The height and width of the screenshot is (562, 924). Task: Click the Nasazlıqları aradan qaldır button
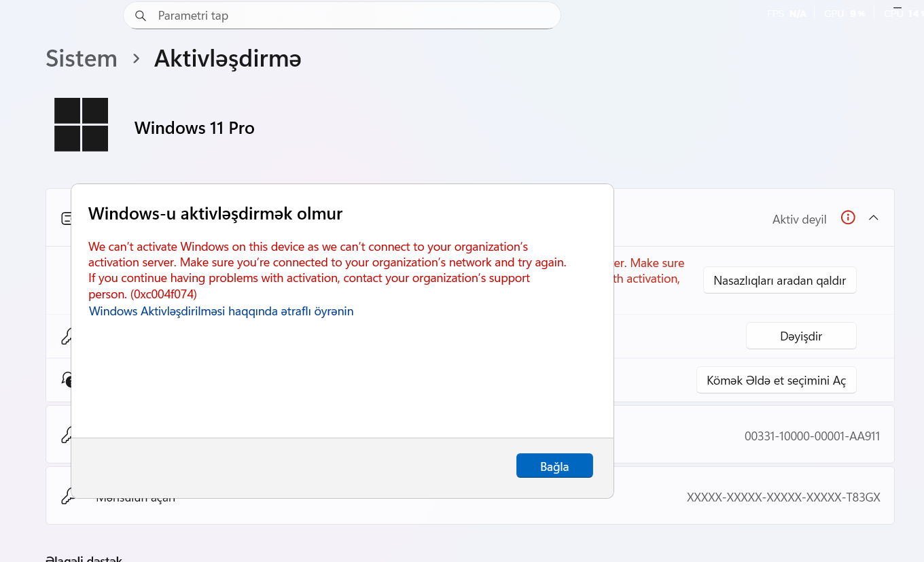(x=779, y=280)
